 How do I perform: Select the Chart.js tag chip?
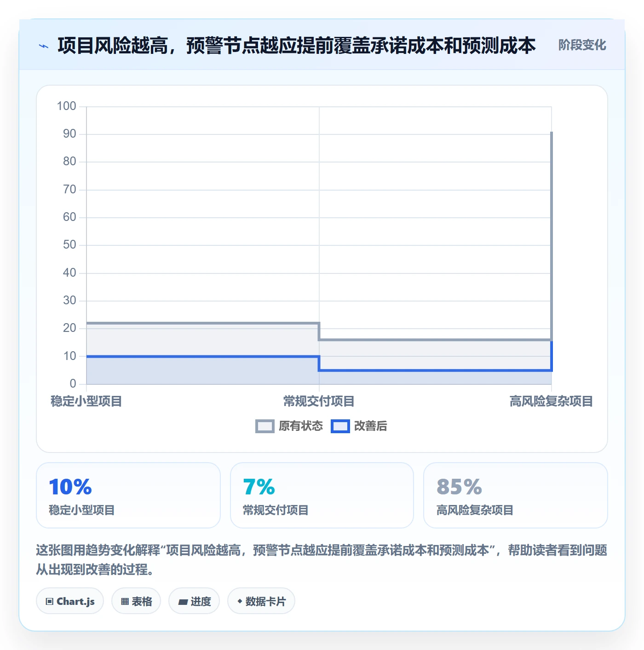[70, 601]
